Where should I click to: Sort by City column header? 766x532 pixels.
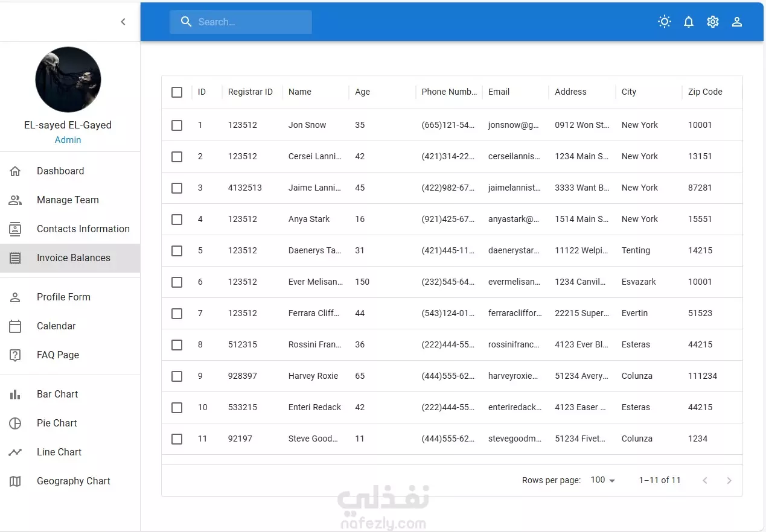[629, 92]
